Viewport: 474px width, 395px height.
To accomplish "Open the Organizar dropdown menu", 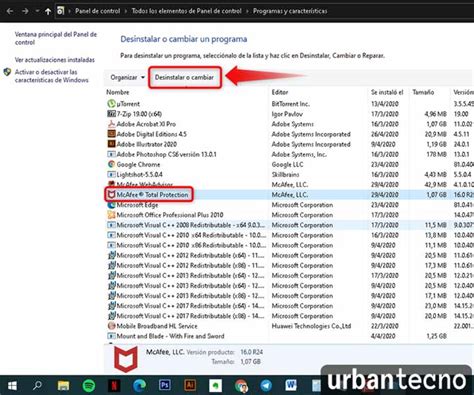I will pyautogui.click(x=128, y=77).
